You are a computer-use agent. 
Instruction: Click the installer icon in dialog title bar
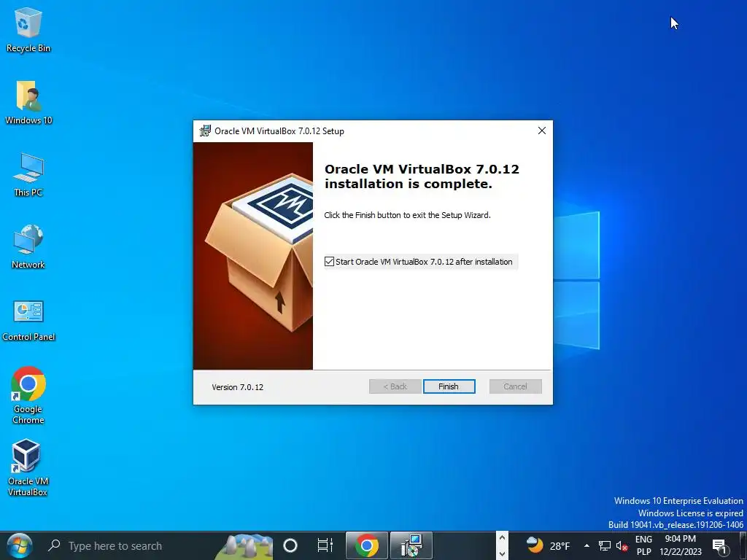tap(205, 131)
